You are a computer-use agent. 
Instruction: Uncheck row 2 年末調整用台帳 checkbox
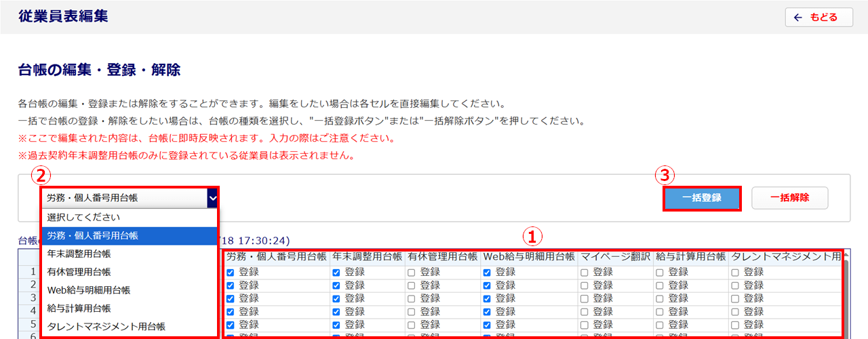[336, 285]
